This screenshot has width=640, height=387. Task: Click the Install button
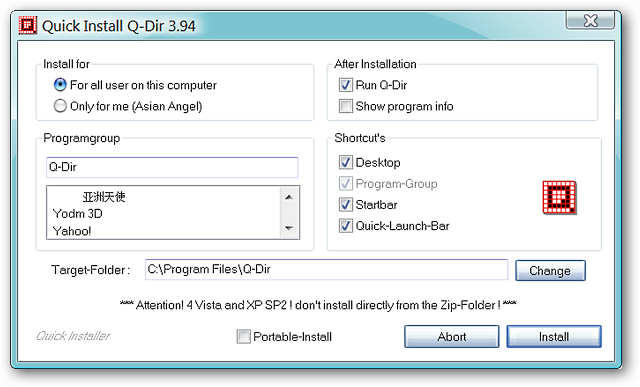pos(554,337)
